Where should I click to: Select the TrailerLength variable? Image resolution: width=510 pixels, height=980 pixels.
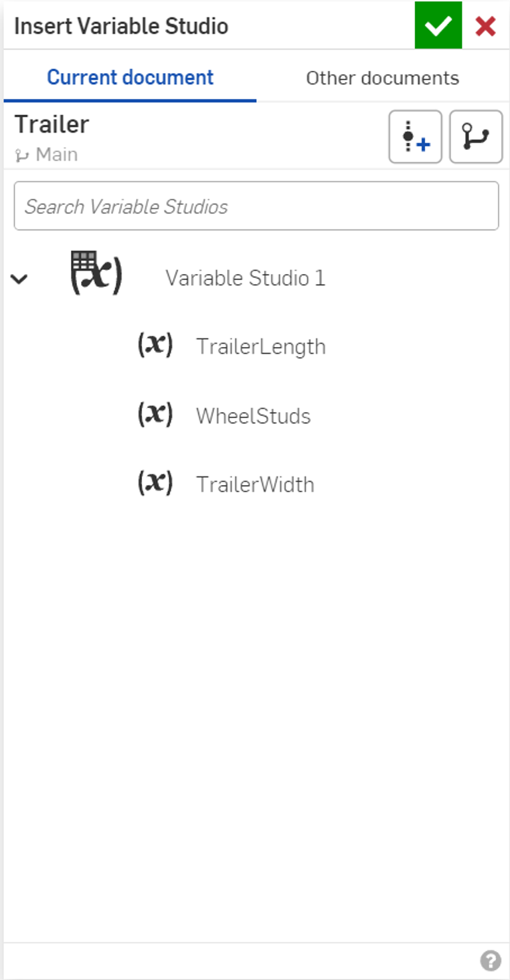(260, 346)
